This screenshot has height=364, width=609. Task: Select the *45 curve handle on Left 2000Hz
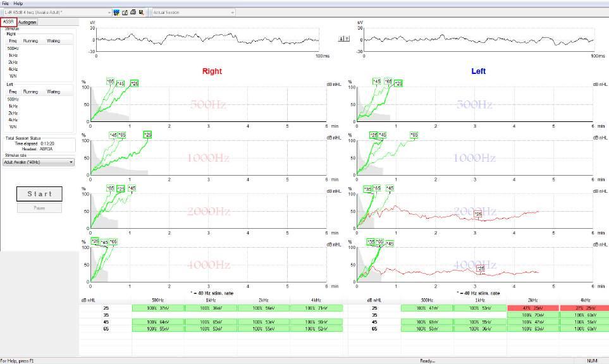click(x=390, y=188)
